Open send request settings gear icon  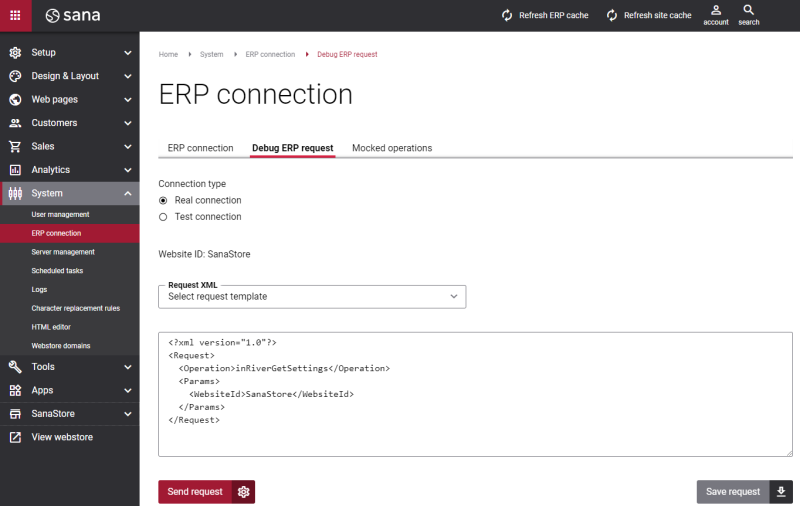243,492
